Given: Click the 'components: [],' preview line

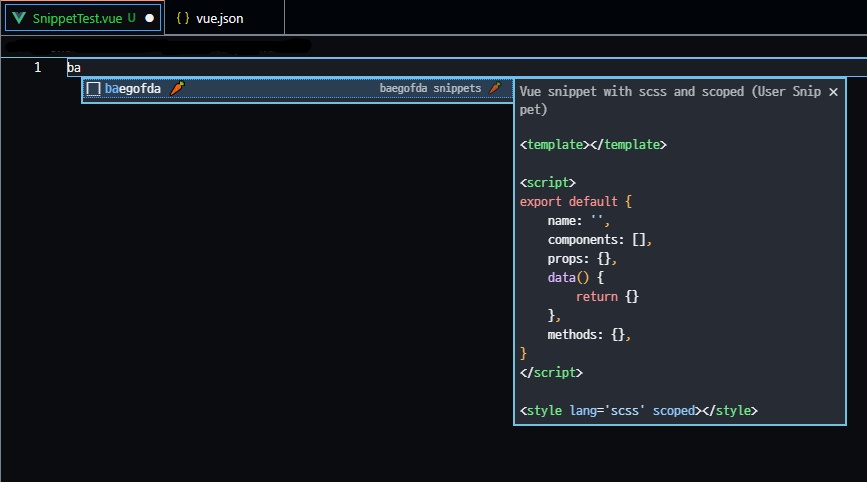Looking at the screenshot, I should point(599,239).
